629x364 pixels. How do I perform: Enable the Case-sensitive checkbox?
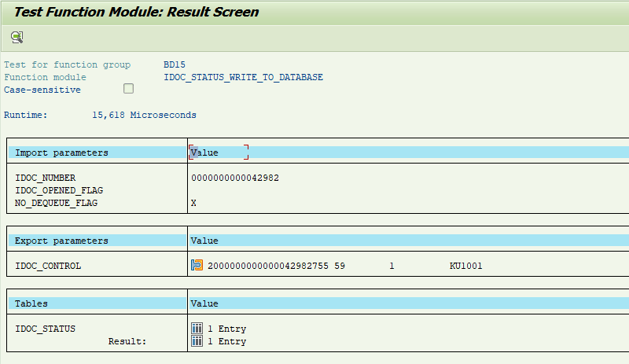[x=129, y=89]
